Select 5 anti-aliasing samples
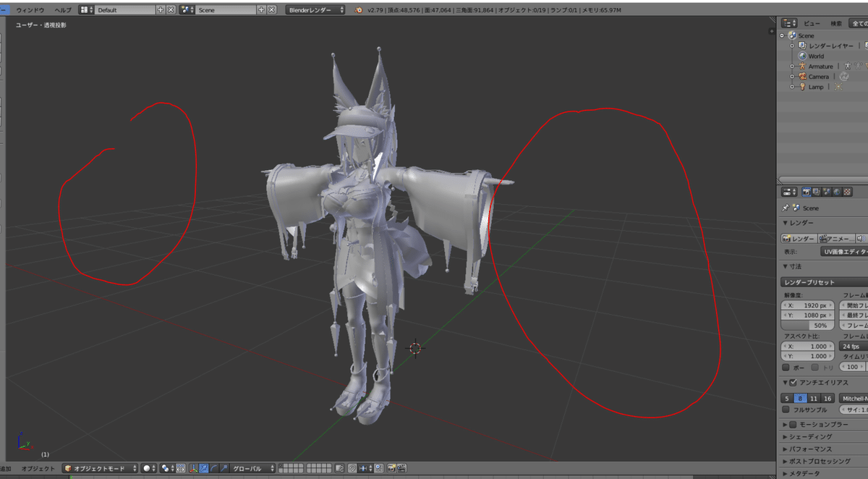This screenshot has width=868, height=479. tap(788, 398)
